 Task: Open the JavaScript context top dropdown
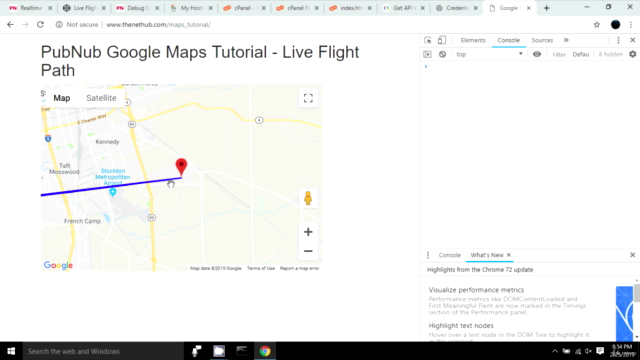tap(489, 54)
